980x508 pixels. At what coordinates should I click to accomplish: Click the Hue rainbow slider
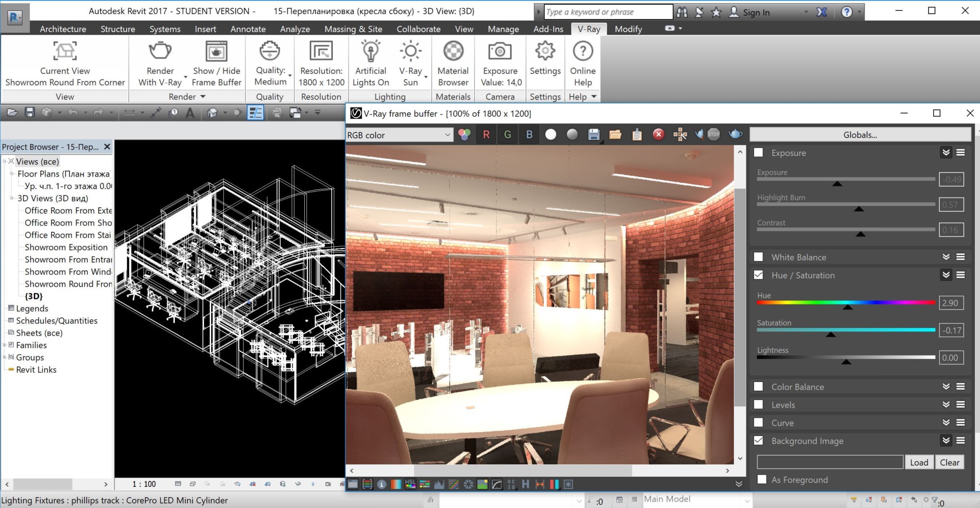coord(846,303)
